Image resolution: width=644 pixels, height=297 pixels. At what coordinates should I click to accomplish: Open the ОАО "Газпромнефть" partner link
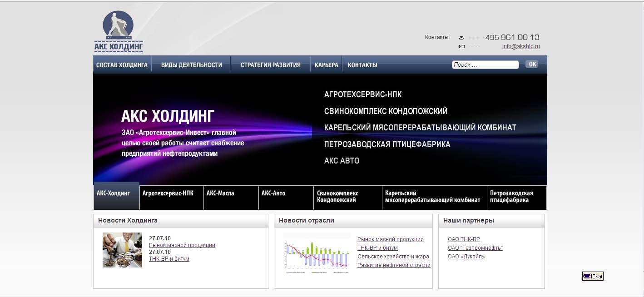tap(475, 248)
